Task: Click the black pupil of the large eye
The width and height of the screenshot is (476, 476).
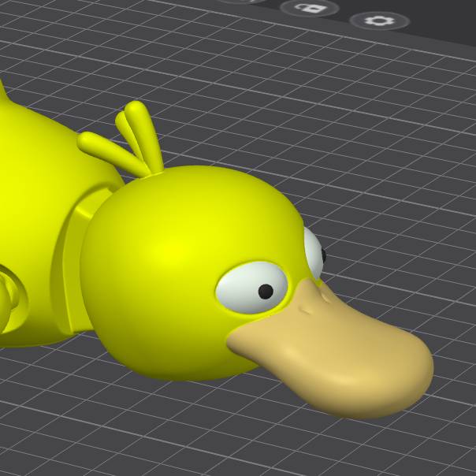Action: click(x=266, y=291)
